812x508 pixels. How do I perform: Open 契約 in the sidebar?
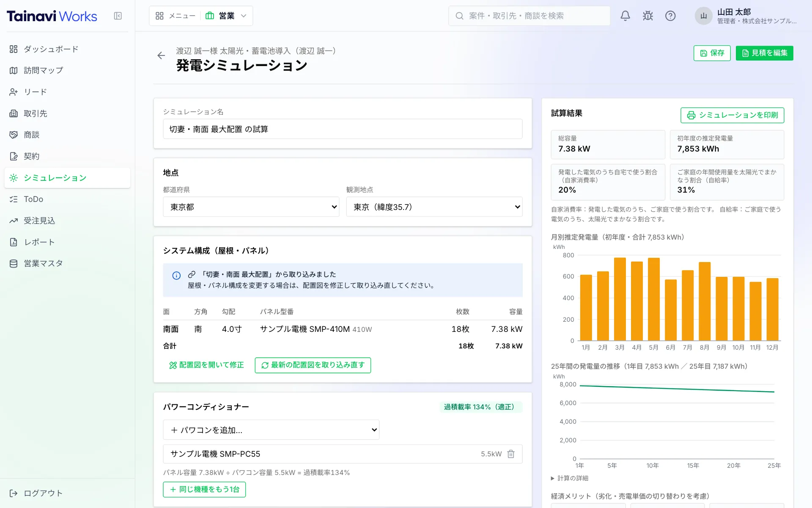67,156
